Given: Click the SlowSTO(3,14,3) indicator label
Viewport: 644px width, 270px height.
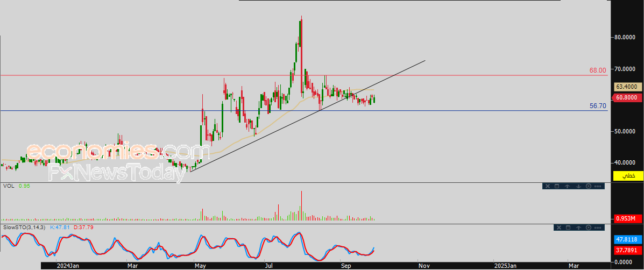Looking at the screenshot, I should pyautogui.click(x=25, y=227).
